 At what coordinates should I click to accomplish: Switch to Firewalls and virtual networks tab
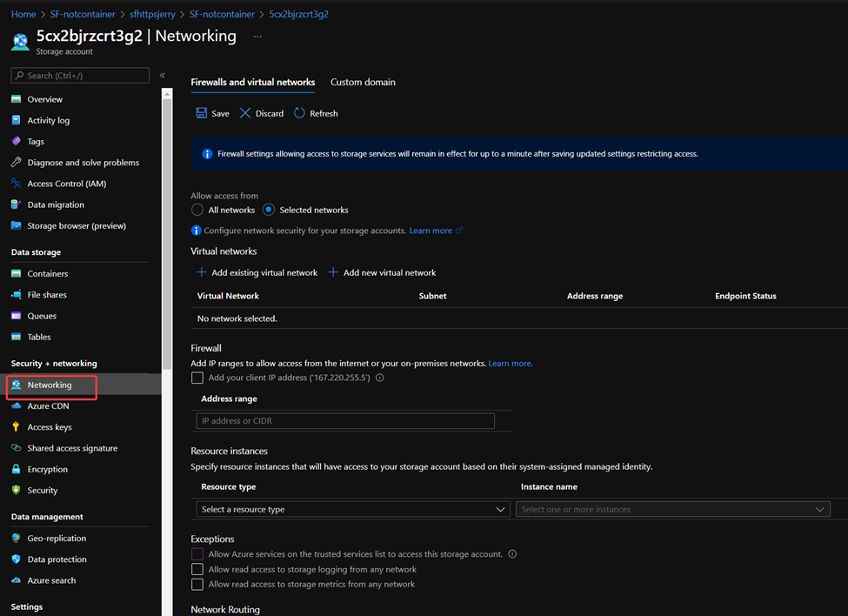point(252,82)
